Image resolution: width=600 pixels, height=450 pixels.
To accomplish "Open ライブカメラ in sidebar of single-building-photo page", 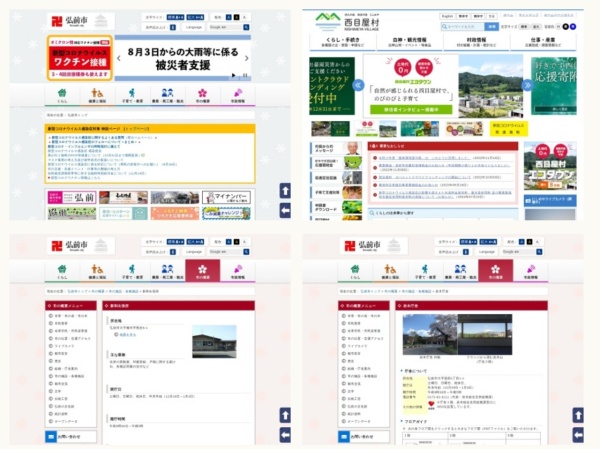I will click(67, 346).
